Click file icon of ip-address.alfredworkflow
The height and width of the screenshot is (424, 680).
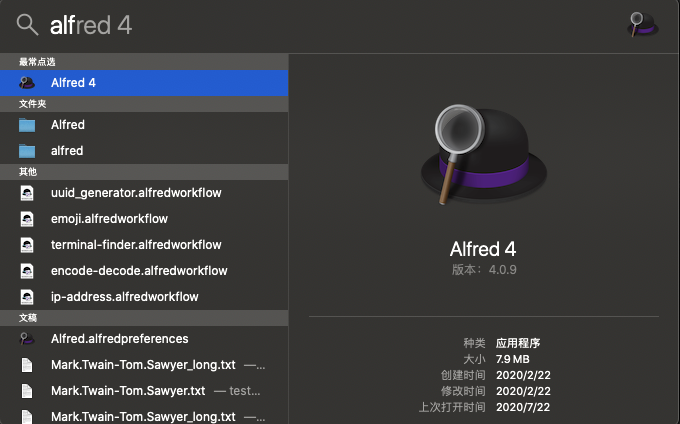(27, 297)
